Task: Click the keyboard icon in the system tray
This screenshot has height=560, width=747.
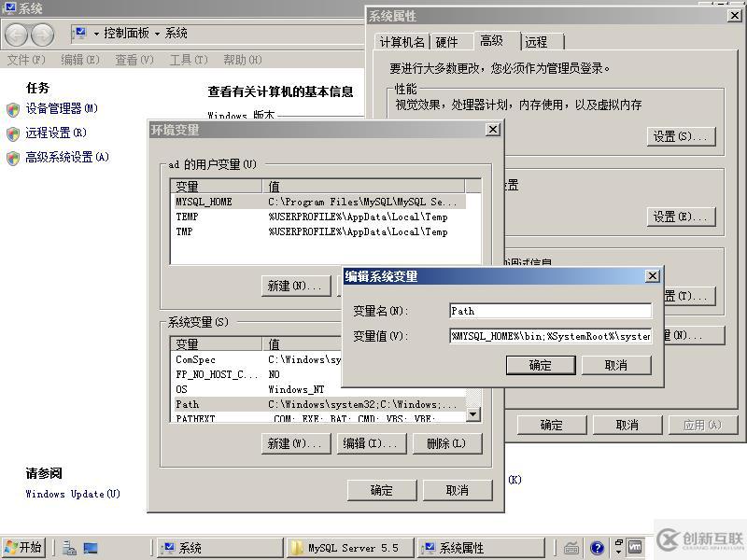Action: [x=571, y=549]
